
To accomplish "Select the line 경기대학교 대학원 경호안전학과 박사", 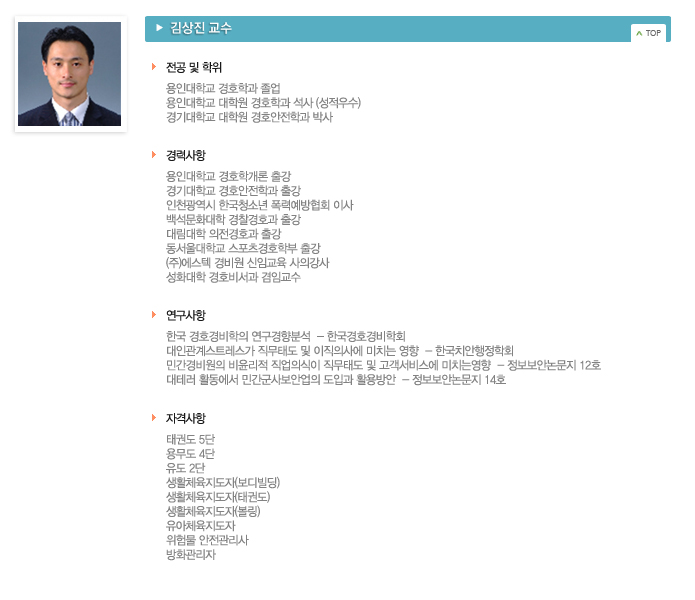I will coord(249,117).
